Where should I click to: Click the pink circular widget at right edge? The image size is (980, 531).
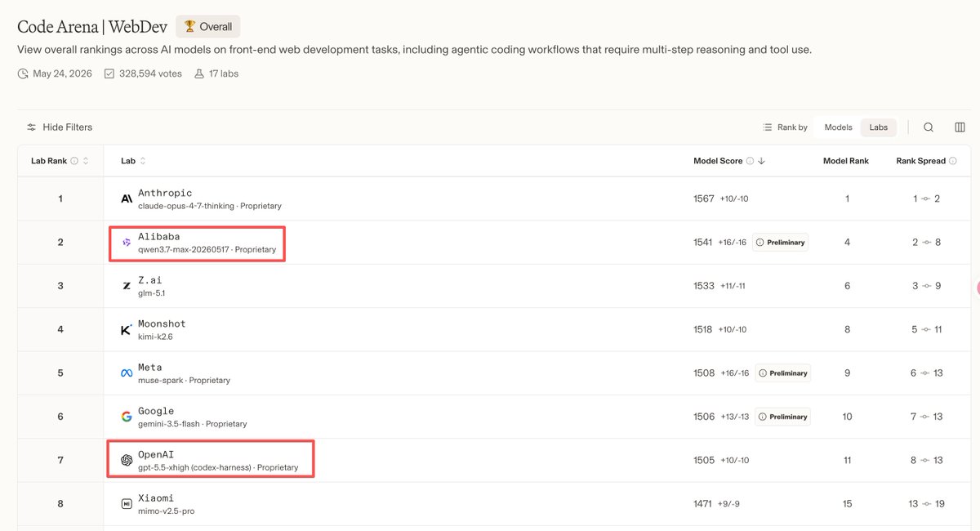pyautogui.click(x=977, y=288)
